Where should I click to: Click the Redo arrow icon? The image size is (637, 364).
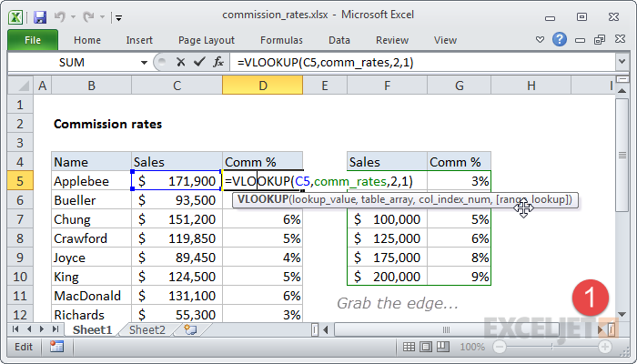coord(87,16)
